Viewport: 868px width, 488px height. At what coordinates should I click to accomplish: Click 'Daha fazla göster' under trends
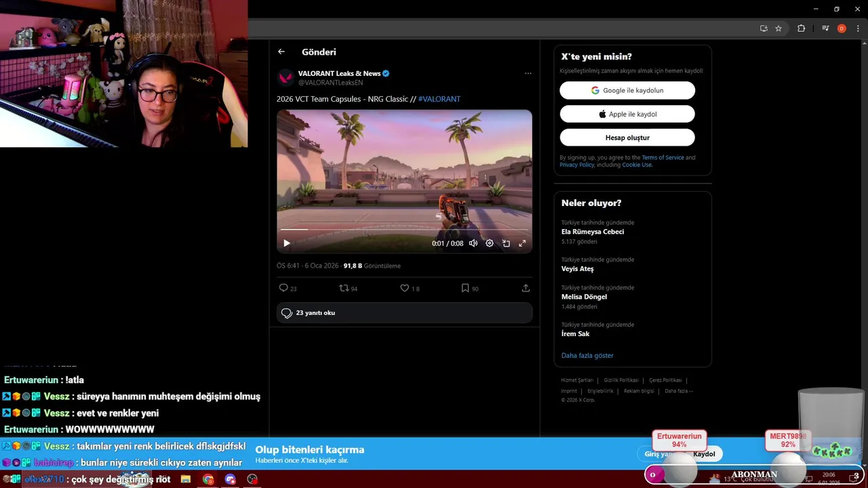pyautogui.click(x=587, y=355)
